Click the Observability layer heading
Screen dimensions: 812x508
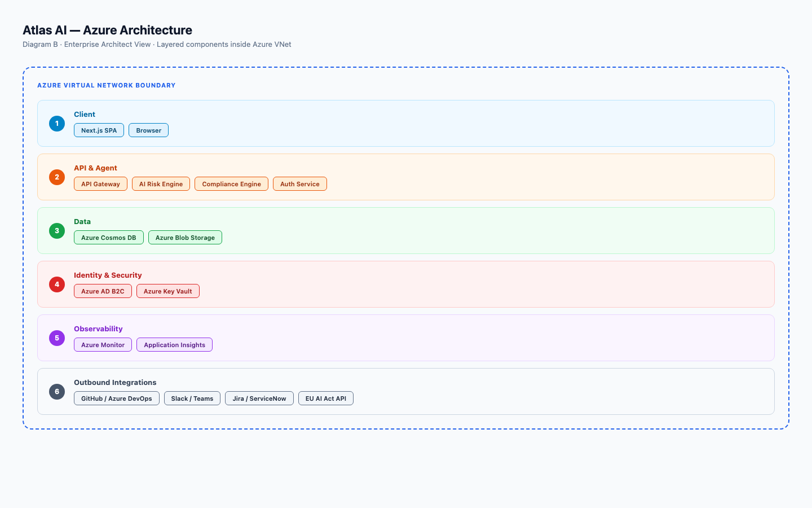98,329
